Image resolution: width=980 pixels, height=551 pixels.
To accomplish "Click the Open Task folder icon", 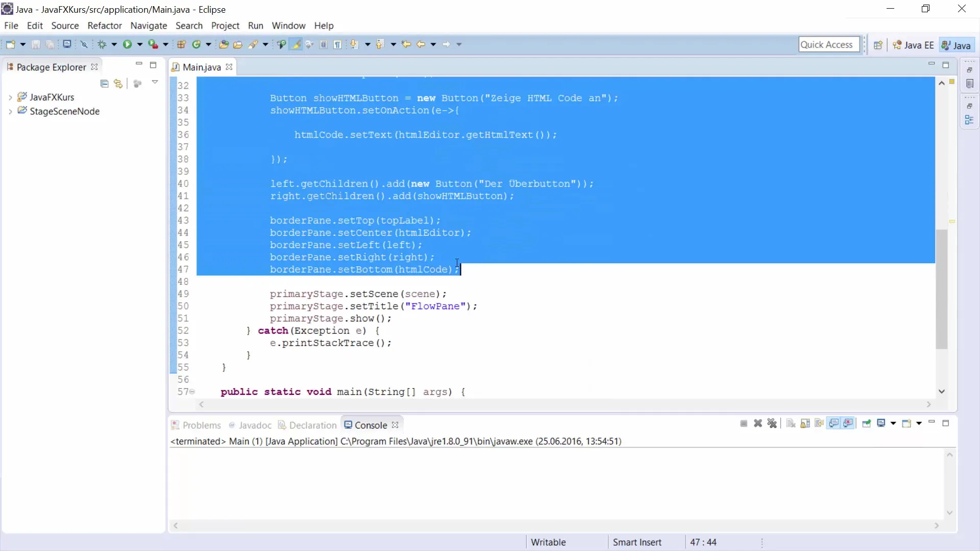I will (x=238, y=44).
